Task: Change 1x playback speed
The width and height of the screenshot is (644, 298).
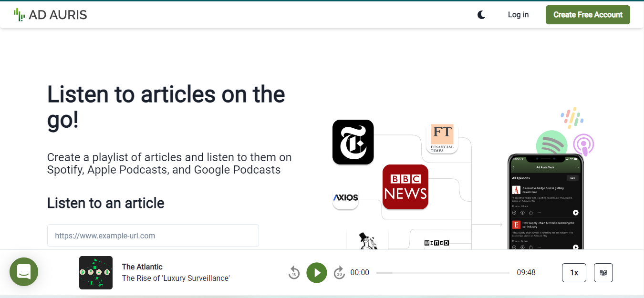Action: pos(574,273)
